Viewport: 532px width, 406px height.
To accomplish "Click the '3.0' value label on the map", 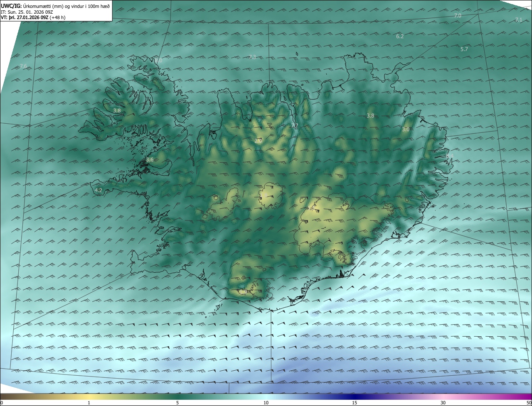I will coord(406,130).
